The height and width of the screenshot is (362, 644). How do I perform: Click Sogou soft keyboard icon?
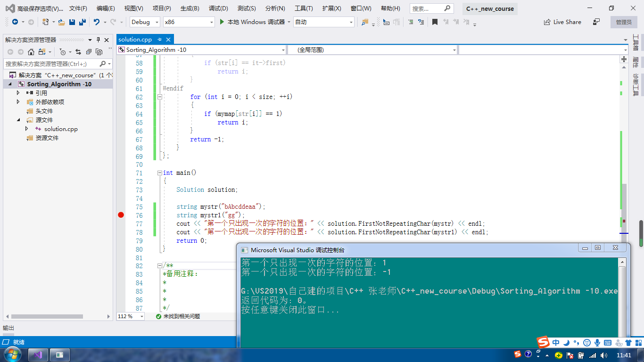point(607,343)
